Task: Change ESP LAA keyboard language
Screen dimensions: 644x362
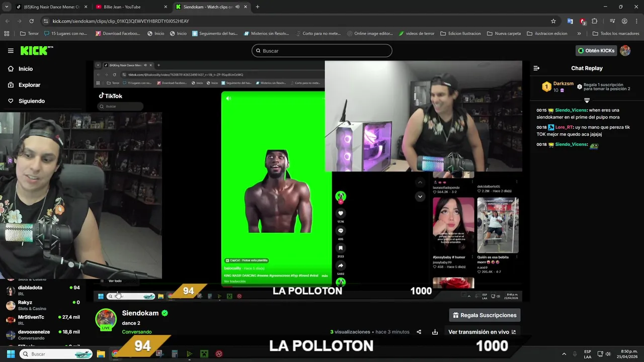Action: point(588,354)
